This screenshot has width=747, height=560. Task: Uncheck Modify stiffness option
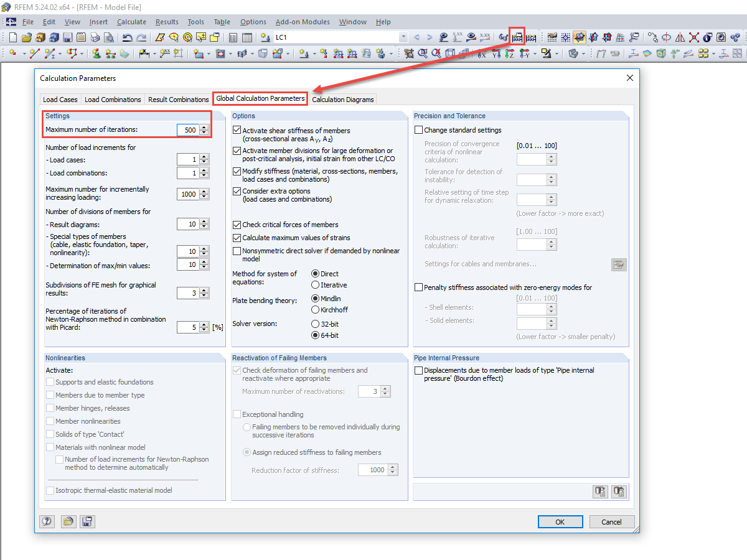[237, 171]
